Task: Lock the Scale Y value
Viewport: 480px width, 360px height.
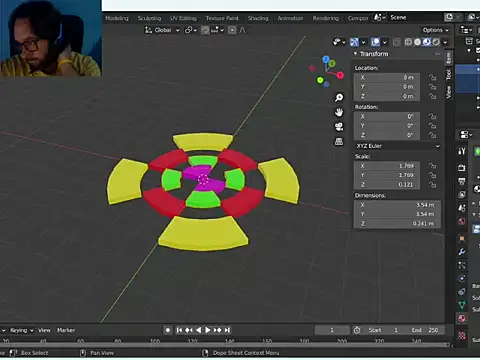Action: click(432, 175)
